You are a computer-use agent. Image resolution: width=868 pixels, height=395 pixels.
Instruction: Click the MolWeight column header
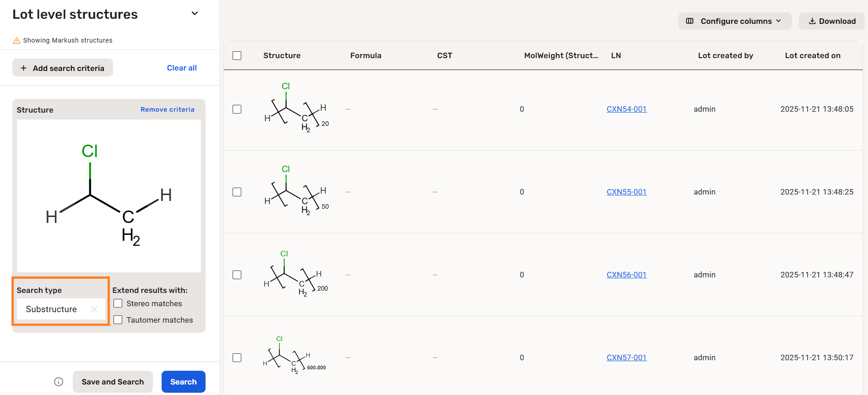tap(560, 55)
